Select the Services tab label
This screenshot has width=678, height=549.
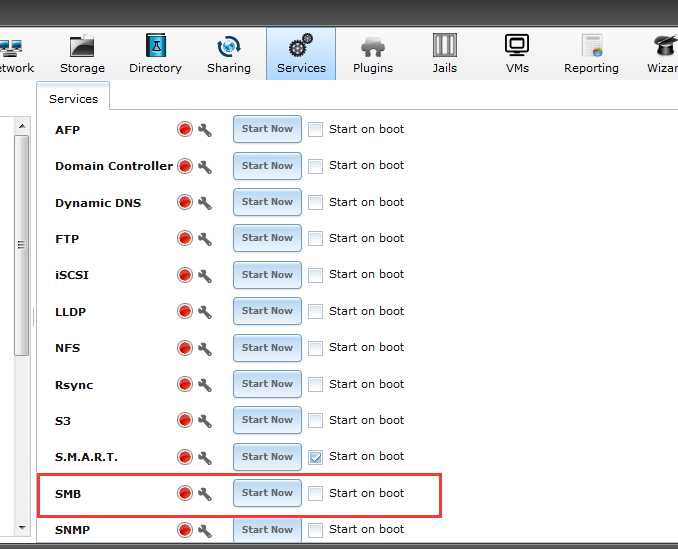pos(74,99)
